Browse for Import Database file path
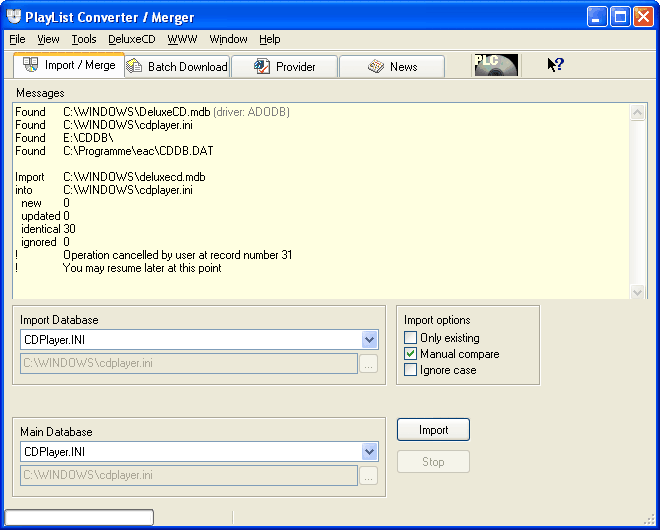The height and width of the screenshot is (530, 660). (369, 364)
